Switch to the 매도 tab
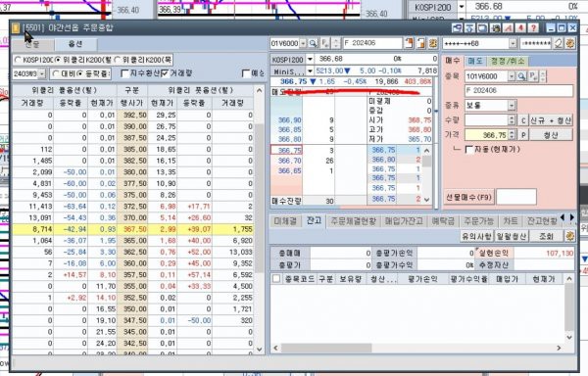The height and width of the screenshot is (376, 588). tap(474, 61)
